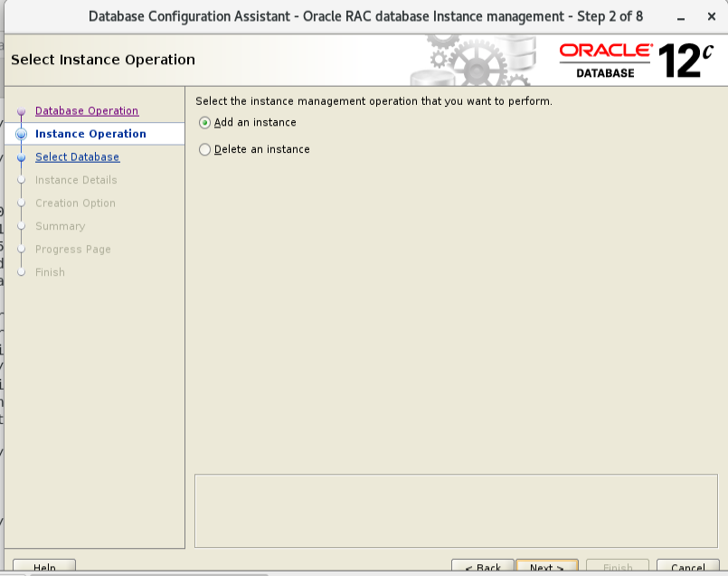The height and width of the screenshot is (576, 728).
Task: Close the Database Configuration Assistant window
Action: coord(712,16)
